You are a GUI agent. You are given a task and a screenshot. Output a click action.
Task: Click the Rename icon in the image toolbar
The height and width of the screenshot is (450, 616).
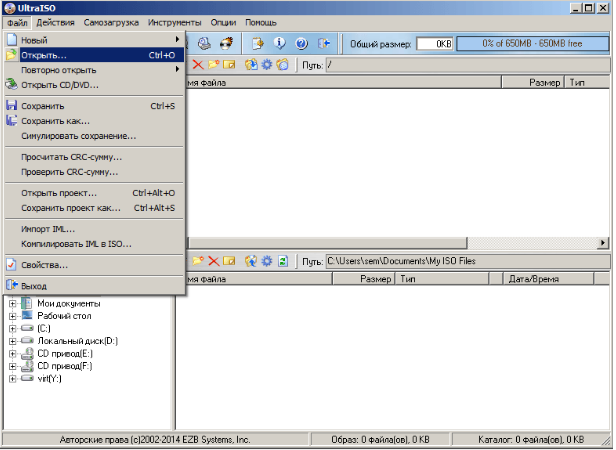point(229,65)
